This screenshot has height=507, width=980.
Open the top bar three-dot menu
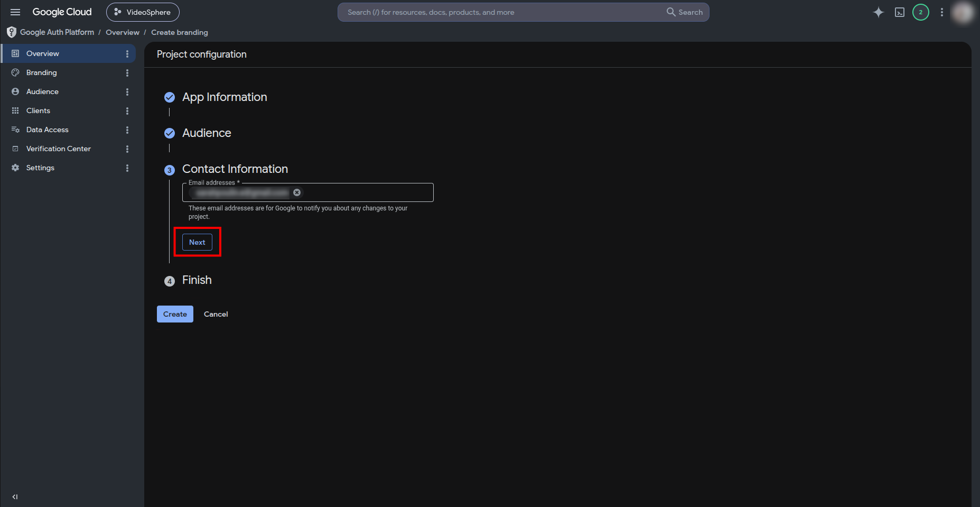coord(942,12)
